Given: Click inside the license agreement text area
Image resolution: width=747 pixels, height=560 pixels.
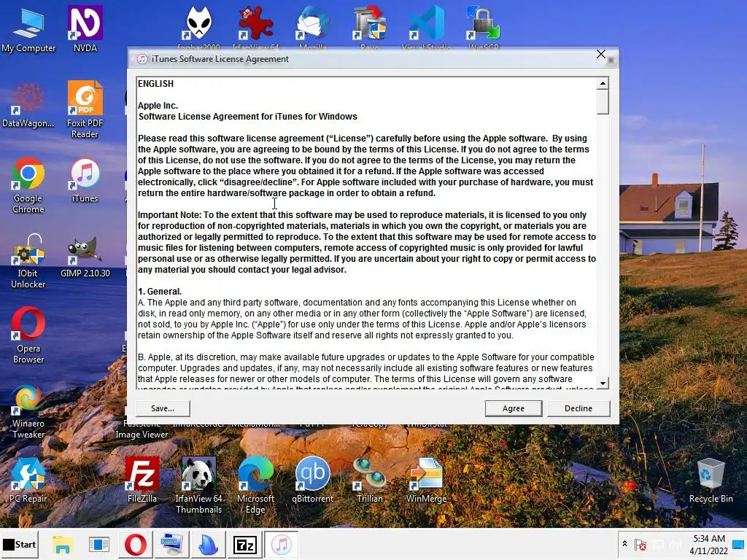Looking at the screenshot, I should 366,233.
